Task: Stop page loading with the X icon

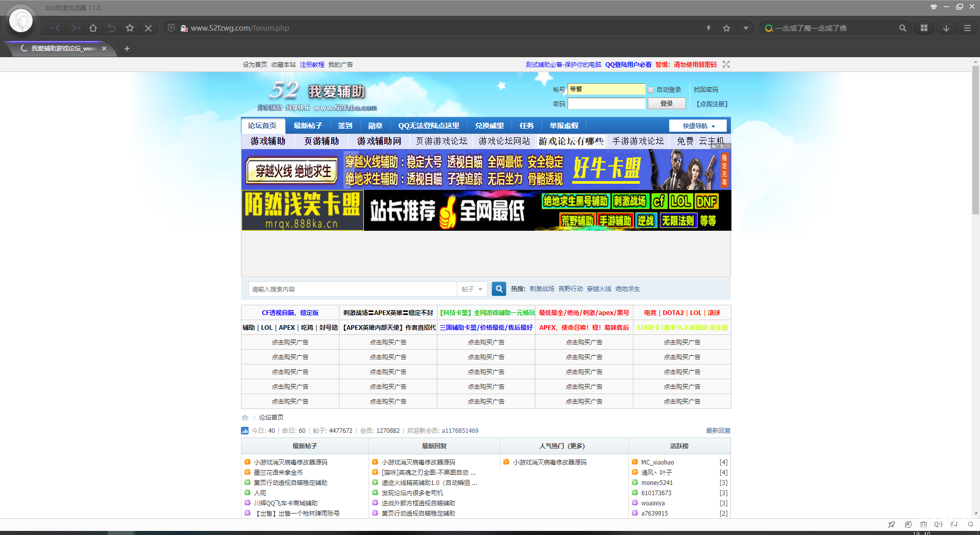Action: click(x=148, y=28)
